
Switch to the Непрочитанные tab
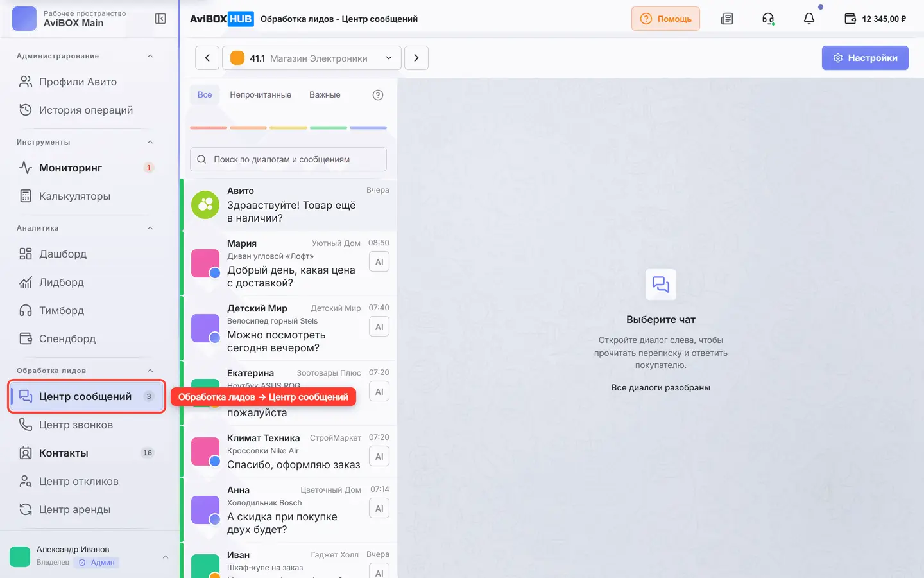pos(261,95)
